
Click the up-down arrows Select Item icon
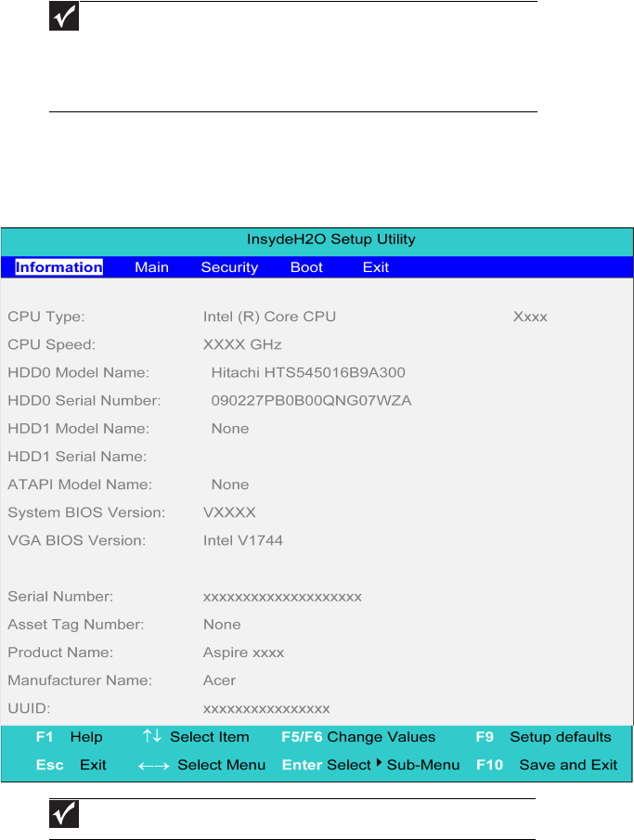coord(152,736)
